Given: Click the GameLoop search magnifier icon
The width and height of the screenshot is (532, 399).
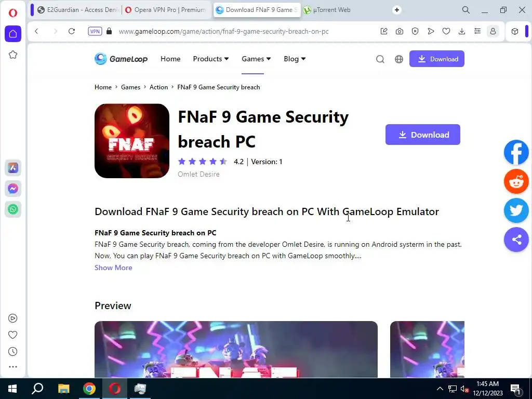Looking at the screenshot, I should pyautogui.click(x=380, y=59).
